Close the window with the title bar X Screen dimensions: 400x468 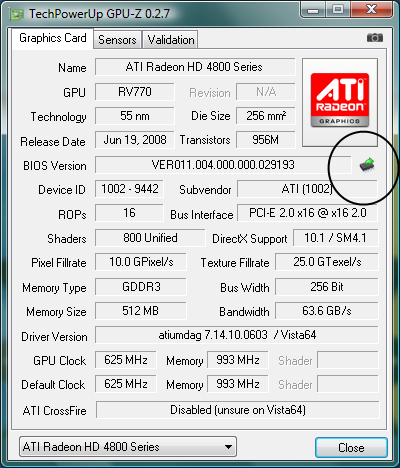(372, 9)
